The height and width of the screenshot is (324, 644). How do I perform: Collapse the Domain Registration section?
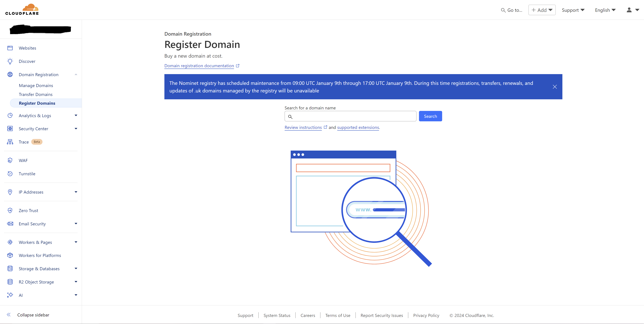pos(76,75)
